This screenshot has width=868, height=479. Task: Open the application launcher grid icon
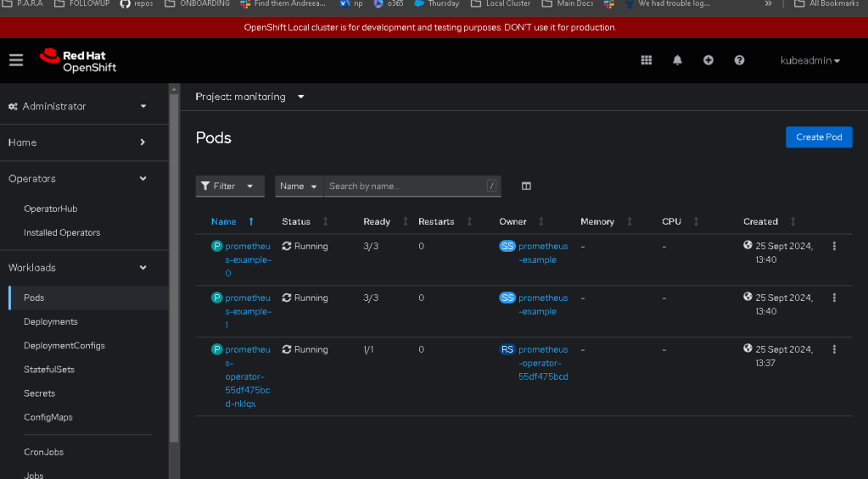646,60
